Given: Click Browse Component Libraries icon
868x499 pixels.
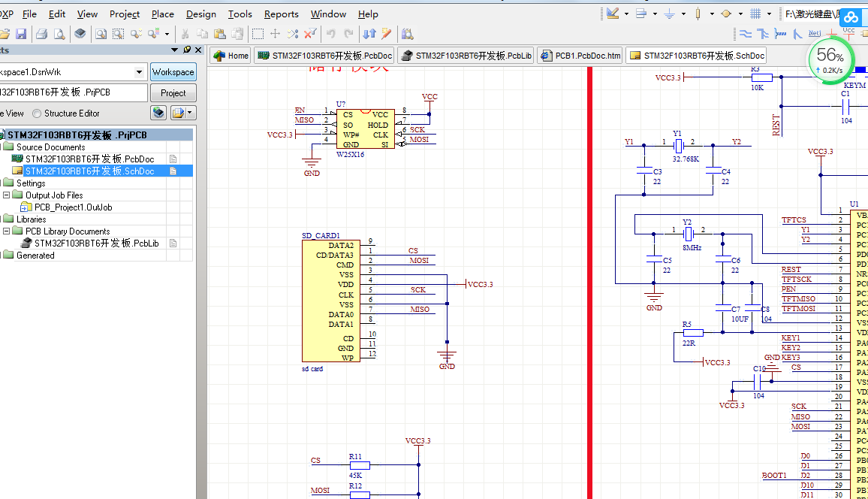Looking at the screenshot, I should [408, 35].
